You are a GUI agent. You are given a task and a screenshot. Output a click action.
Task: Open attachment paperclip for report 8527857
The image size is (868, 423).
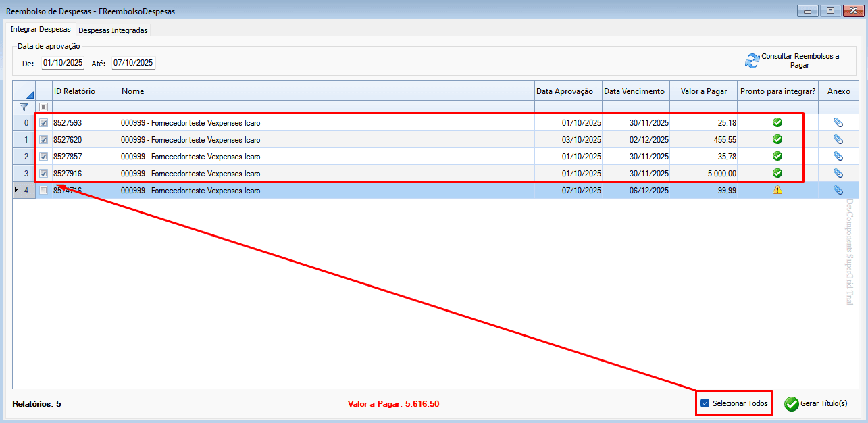click(838, 157)
